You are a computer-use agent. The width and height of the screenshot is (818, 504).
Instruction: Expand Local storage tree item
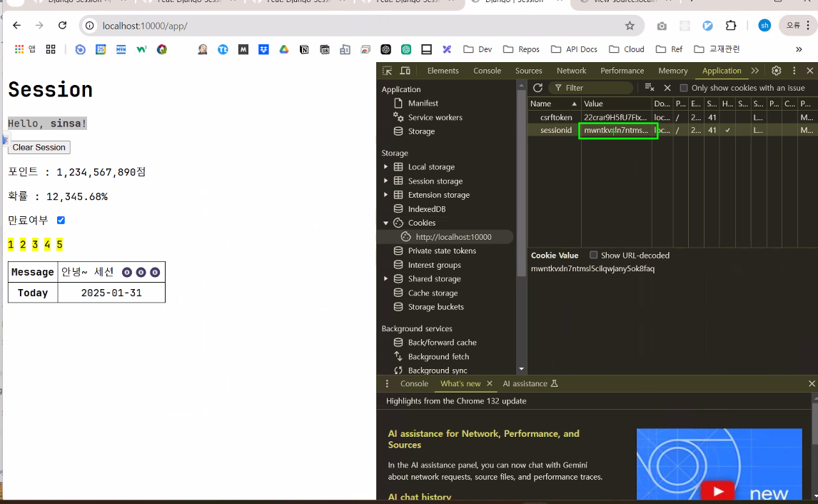386,167
